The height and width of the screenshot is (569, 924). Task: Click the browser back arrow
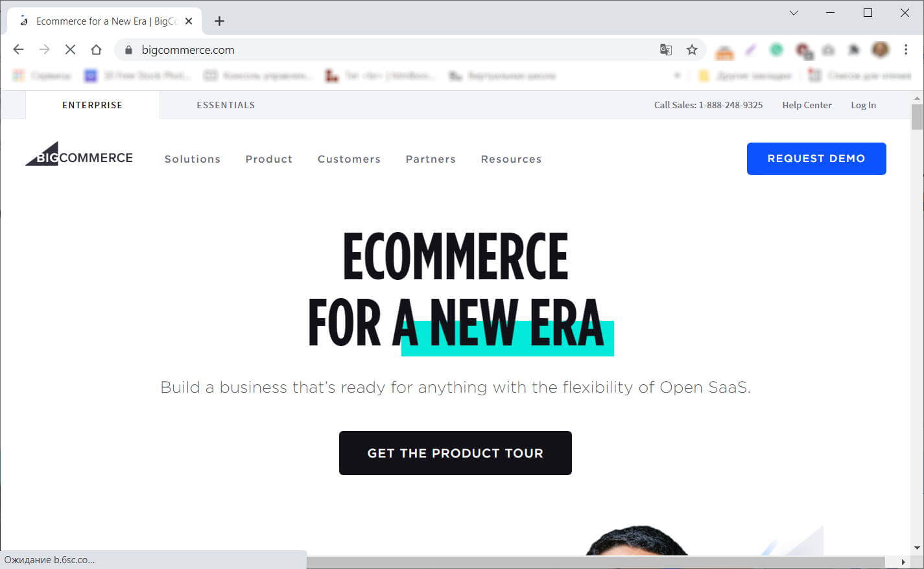pyautogui.click(x=18, y=49)
